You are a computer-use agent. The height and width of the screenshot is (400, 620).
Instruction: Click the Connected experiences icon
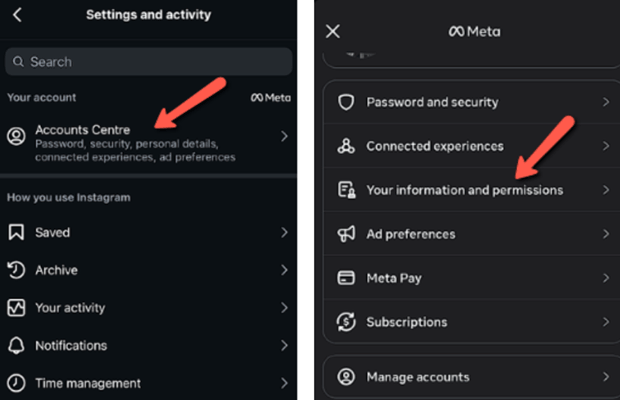pyautogui.click(x=346, y=146)
